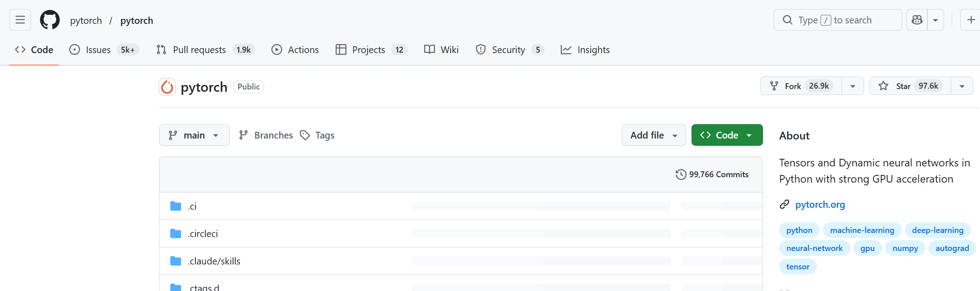Open the Pull requests tab

(x=205, y=49)
